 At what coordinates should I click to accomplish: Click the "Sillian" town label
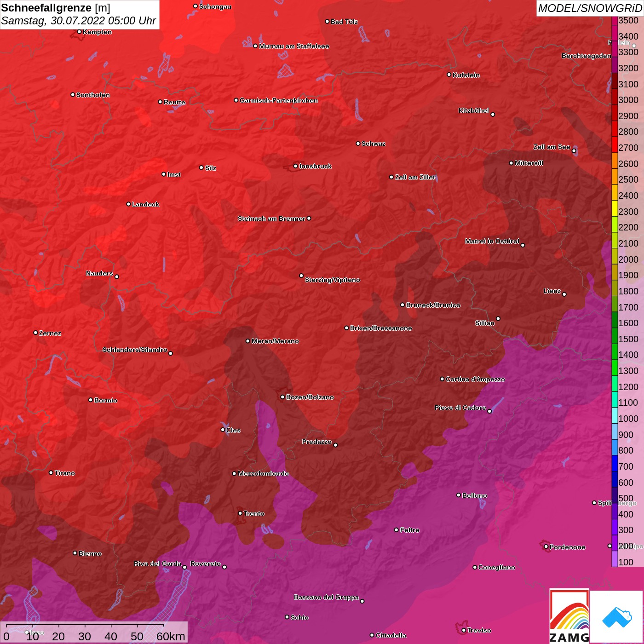pyautogui.click(x=485, y=323)
